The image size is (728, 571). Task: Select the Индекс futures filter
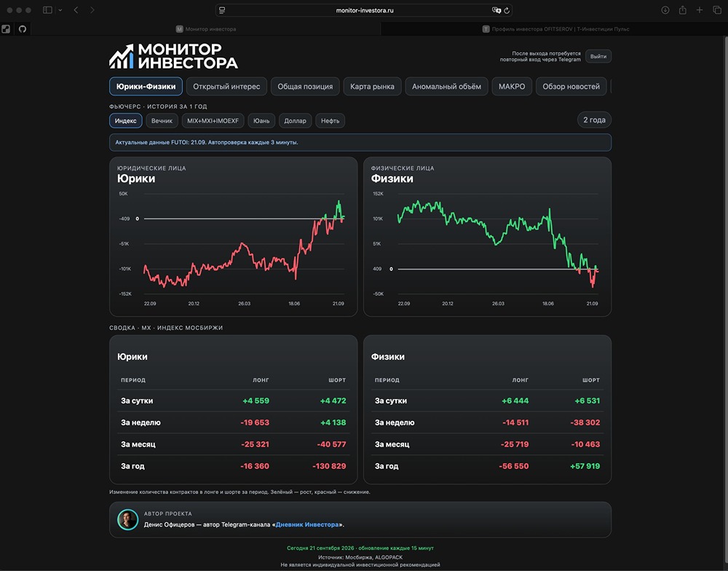(x=126, y=121)
